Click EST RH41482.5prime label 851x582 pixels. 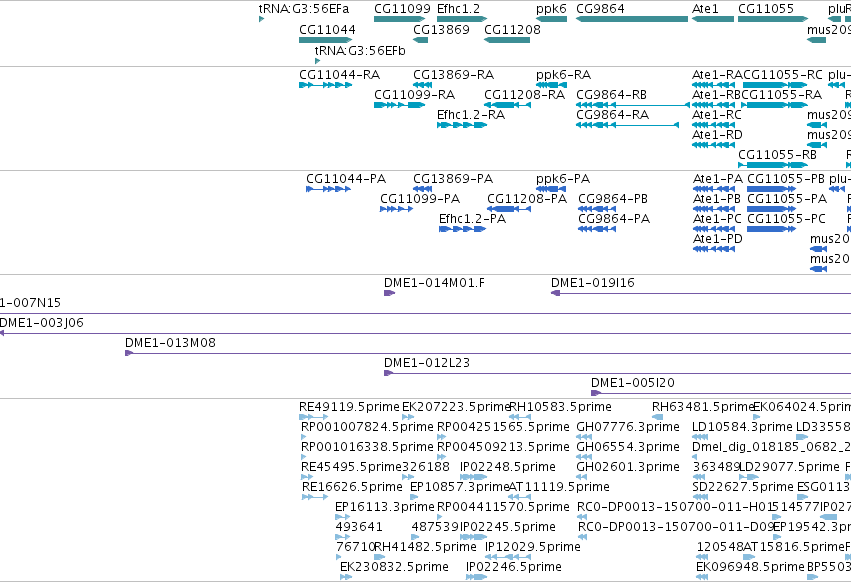coord(425,547)
